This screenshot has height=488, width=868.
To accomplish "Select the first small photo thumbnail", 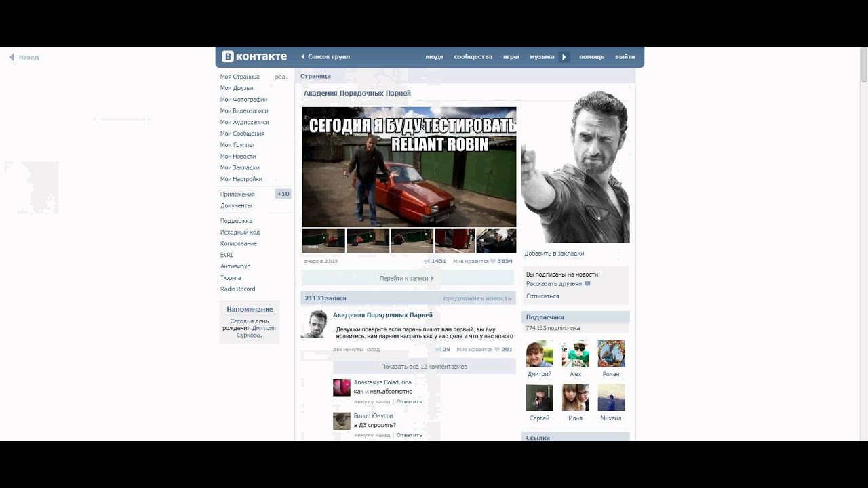I will [323, 241].
